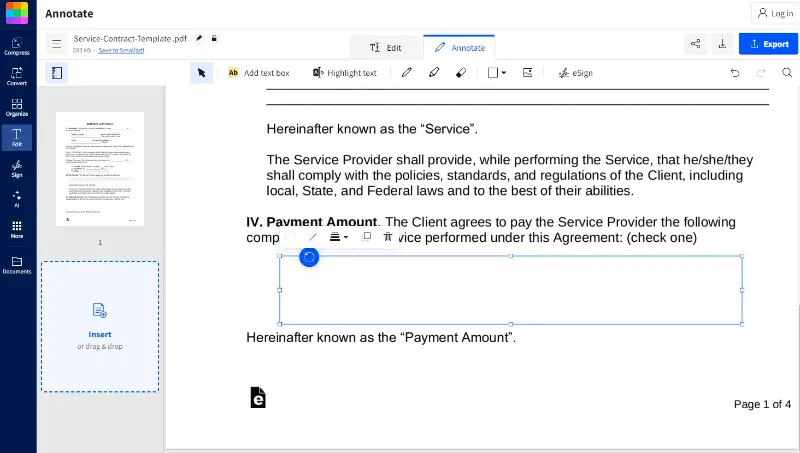
Task: Pick the white fill color swatch
Action: (290, 237)
